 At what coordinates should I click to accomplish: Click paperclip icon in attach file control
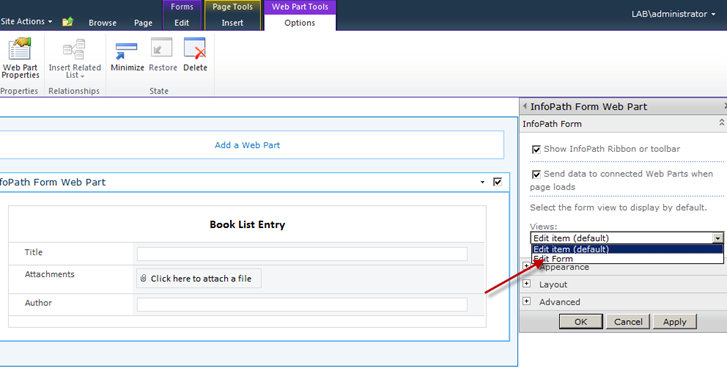pos(143,278)
